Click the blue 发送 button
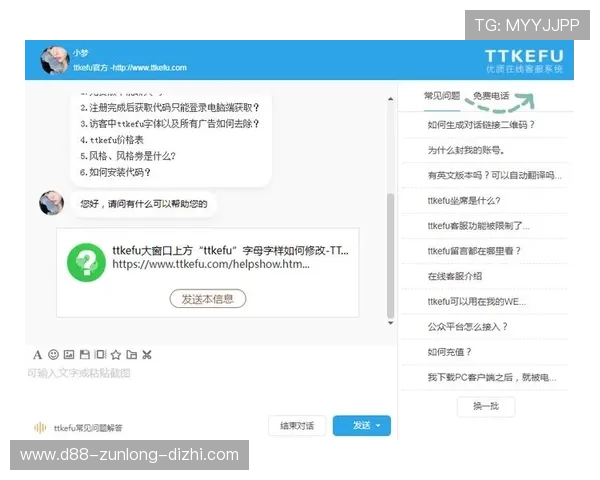Viewport: 600px width, 480px height. tap(362, 426)
